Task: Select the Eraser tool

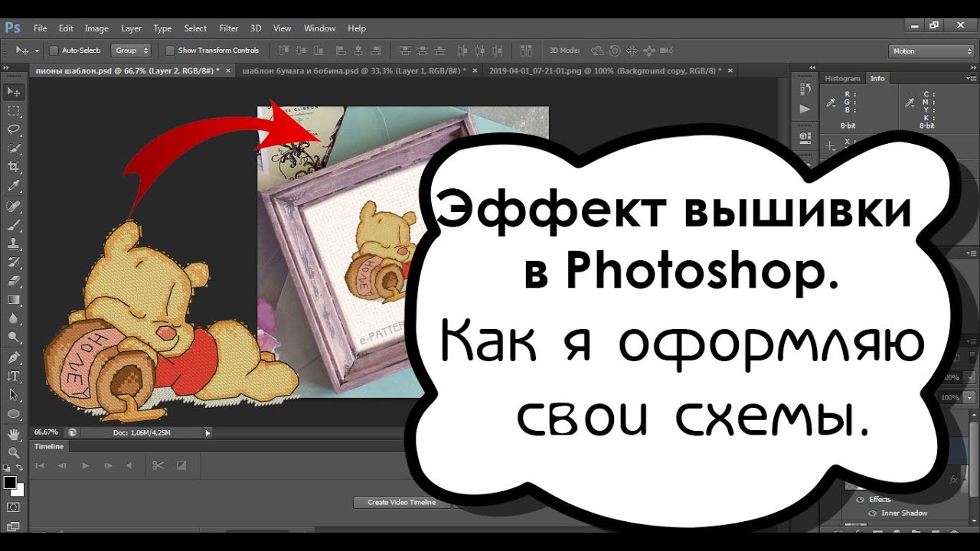Action: (14, 281)
